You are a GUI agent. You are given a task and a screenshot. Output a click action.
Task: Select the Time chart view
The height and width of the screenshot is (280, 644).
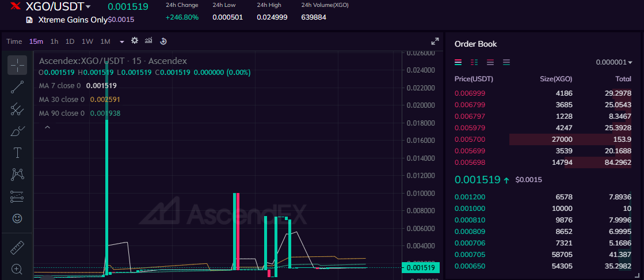14,41
